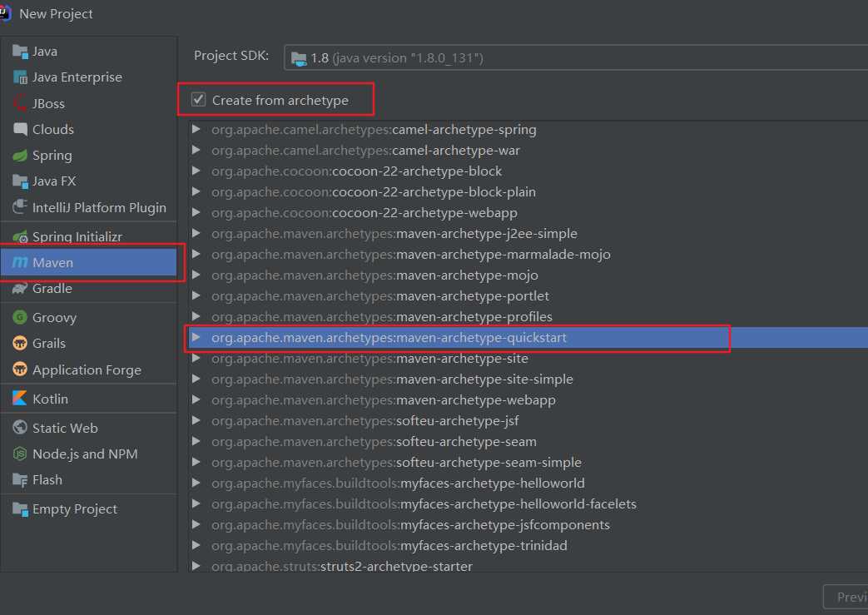The image size is (868, 615).
Task: Click the Java Enterprise icon
Action: pos(20,77)
